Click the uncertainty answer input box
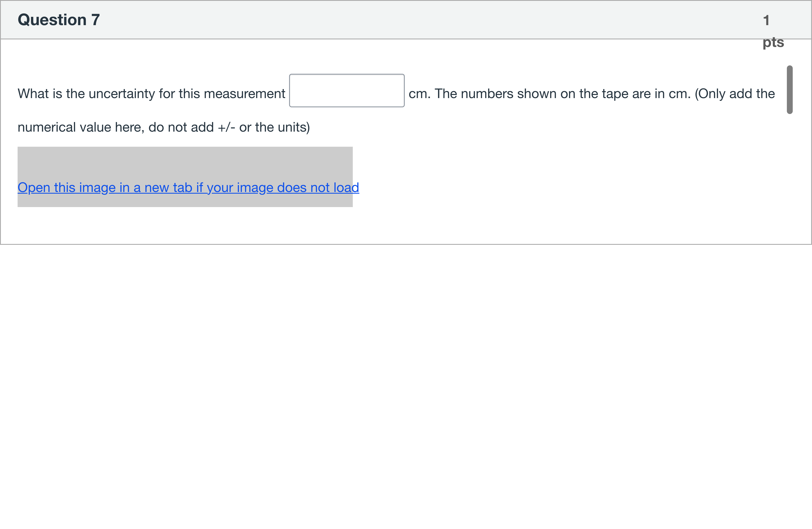This screenshot has height=529, width=812. coord(347,91)
